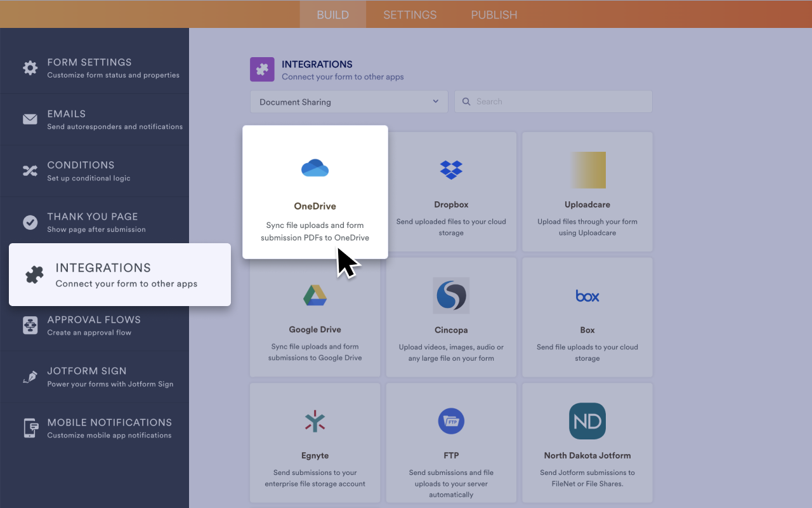Open Approval Flows from the sidebar
The width and height of the screenshot is (812, 508).
[94, 325]
